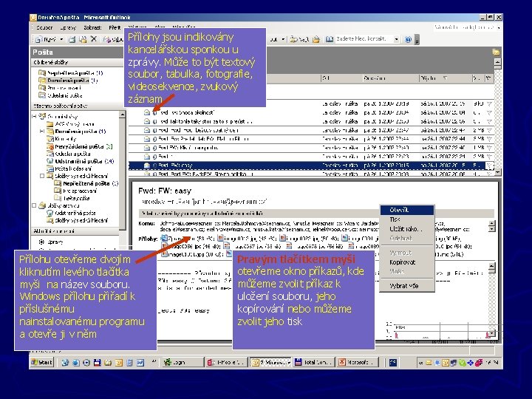
Task: Open the Soubor menu
Action: (44, 27)
